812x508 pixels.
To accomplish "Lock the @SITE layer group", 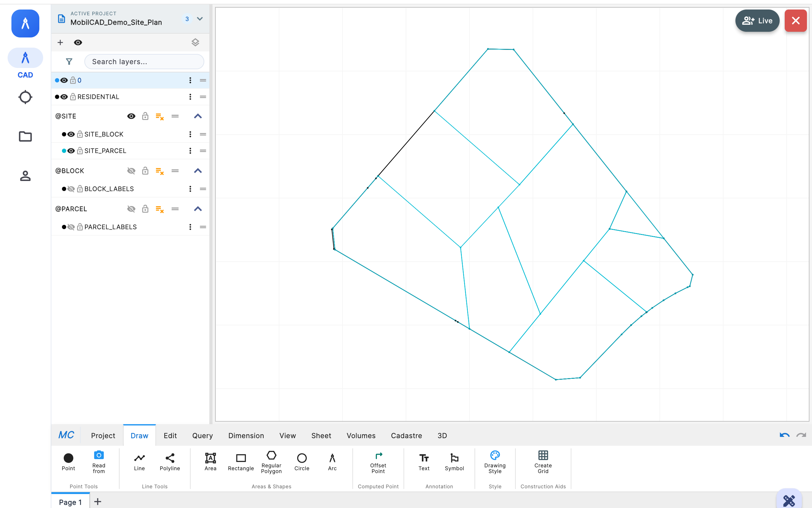I will [x=145, y=116].
